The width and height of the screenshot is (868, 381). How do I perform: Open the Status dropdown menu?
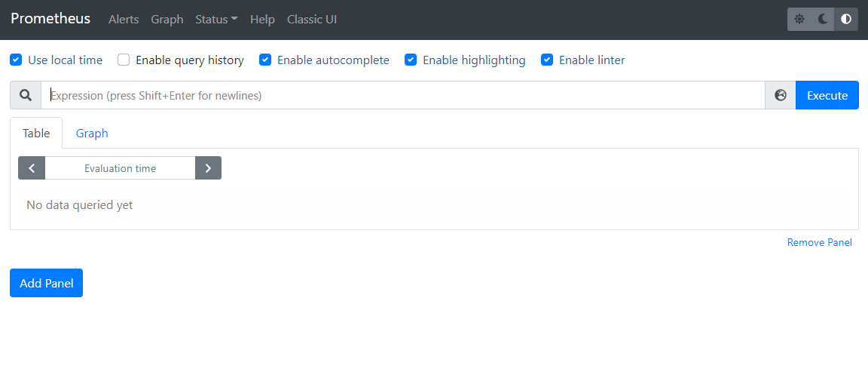216,20
